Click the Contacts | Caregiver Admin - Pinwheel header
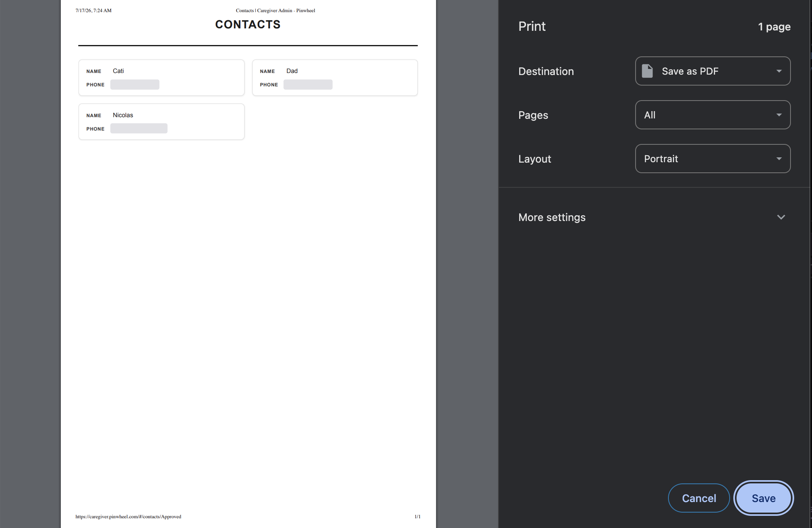 tap(275, 11)
